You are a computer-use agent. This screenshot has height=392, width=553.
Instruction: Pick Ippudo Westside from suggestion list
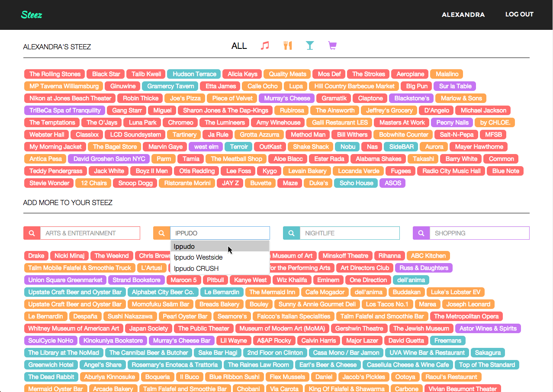tap(220, 257)
